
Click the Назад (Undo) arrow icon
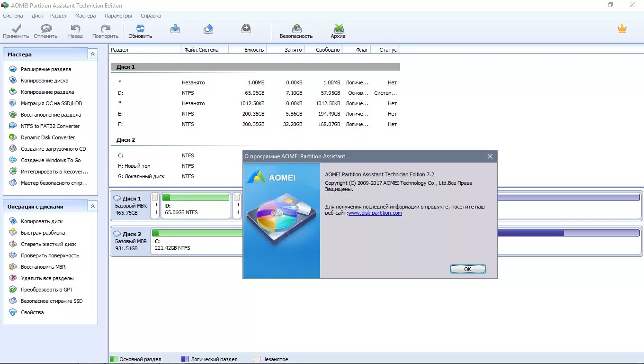tap(75, 28)
